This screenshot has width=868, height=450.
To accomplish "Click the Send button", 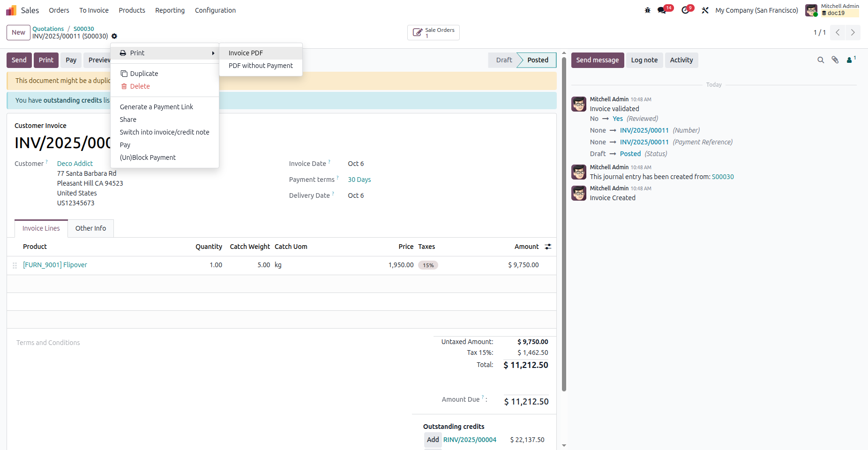I will (x=19, y=60).
